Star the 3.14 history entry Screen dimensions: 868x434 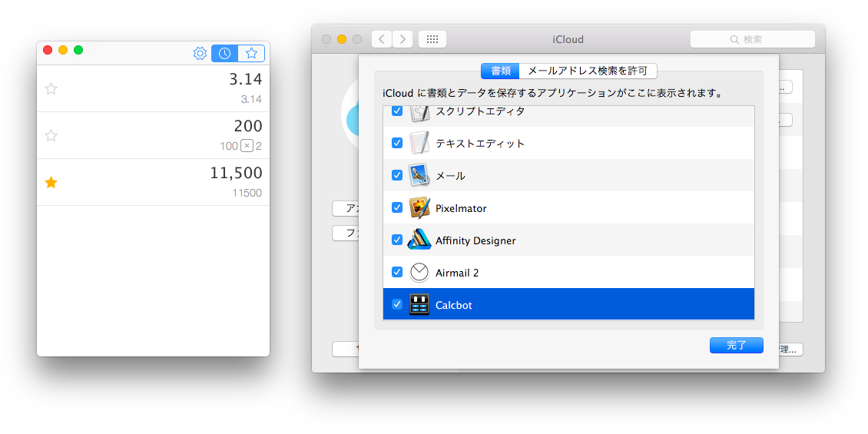(x=51, y=88)
